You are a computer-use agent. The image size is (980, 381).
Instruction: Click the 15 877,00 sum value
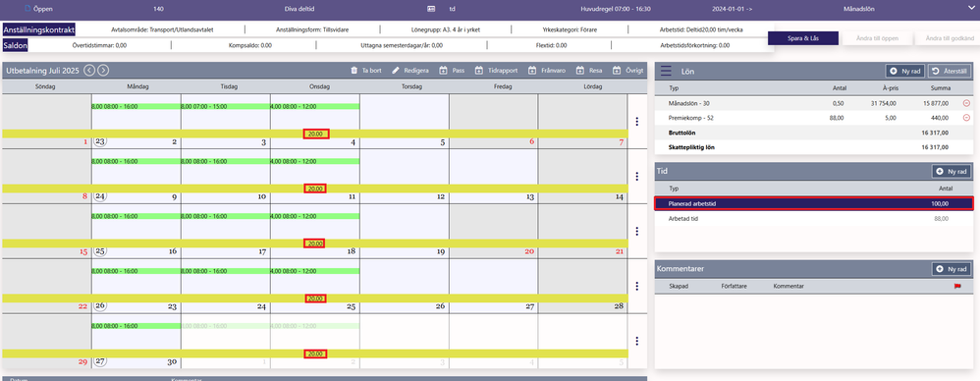tap(935, 103)
